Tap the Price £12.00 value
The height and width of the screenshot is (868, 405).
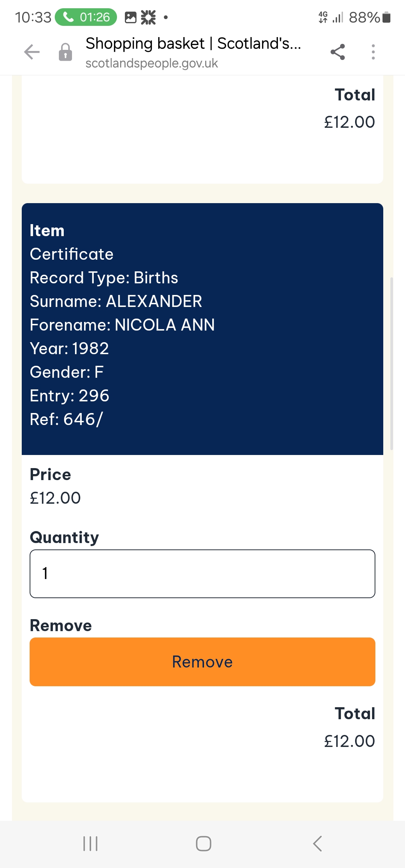[55, 498]
